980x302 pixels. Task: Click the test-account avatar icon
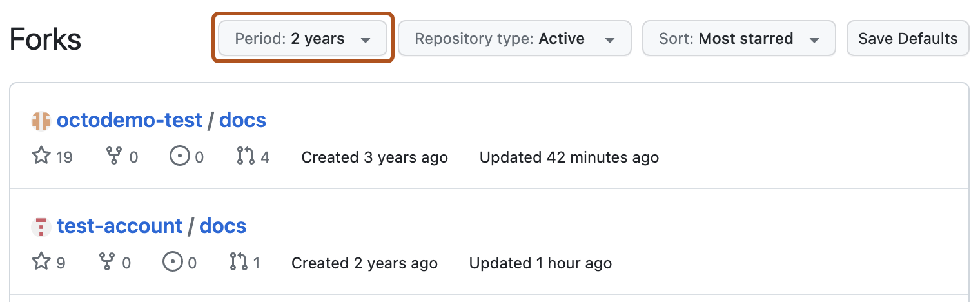(41, 226)
